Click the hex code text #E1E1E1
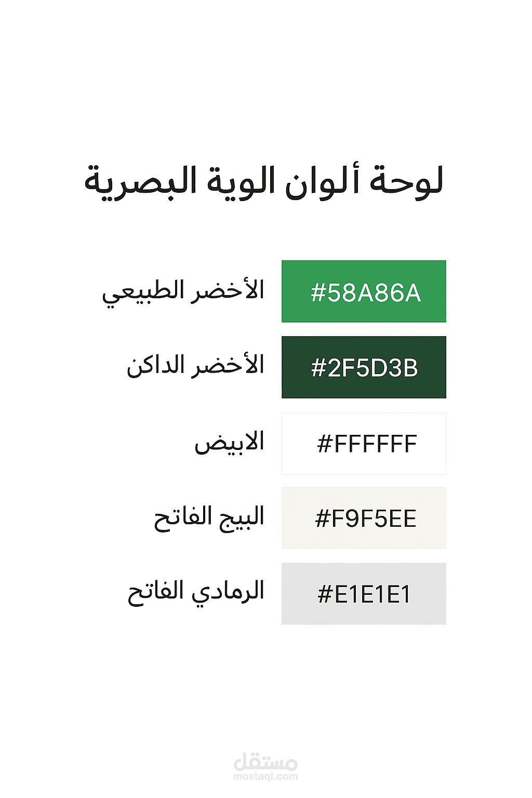The image size is (532, 798). (364, 594)
